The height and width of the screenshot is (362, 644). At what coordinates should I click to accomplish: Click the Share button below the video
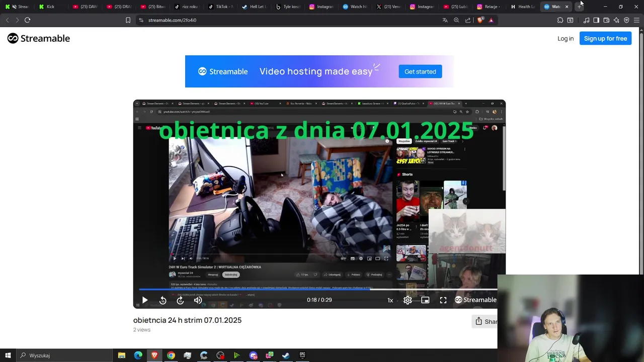(486, 321)
